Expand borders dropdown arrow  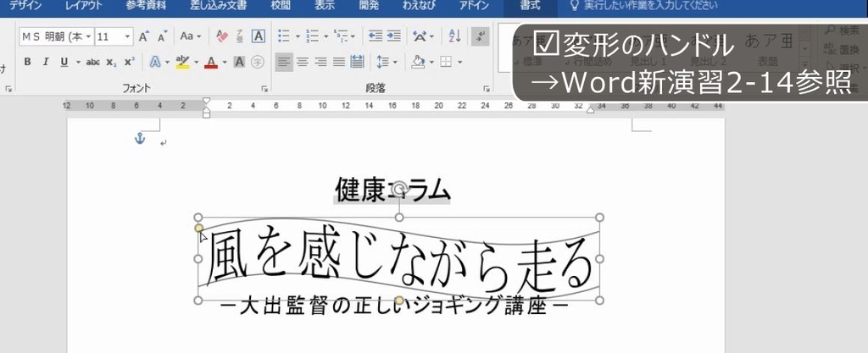459,63
